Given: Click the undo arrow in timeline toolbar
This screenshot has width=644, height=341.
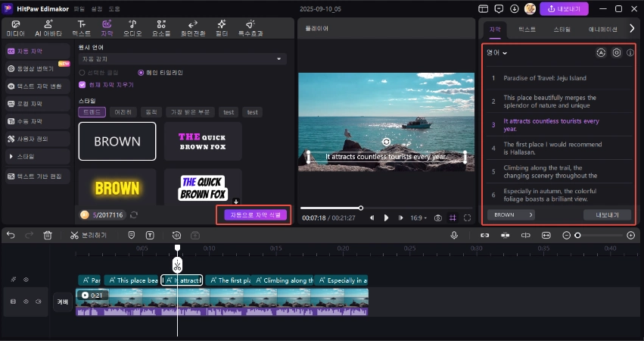Looking at the screenshot, I should click(x=11, y=235).
